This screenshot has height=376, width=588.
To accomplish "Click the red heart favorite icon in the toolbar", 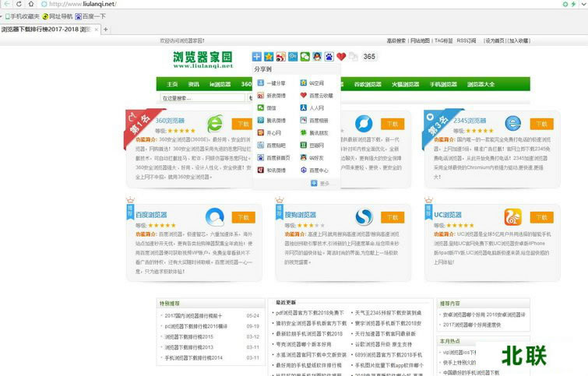I will coord(341,57).
